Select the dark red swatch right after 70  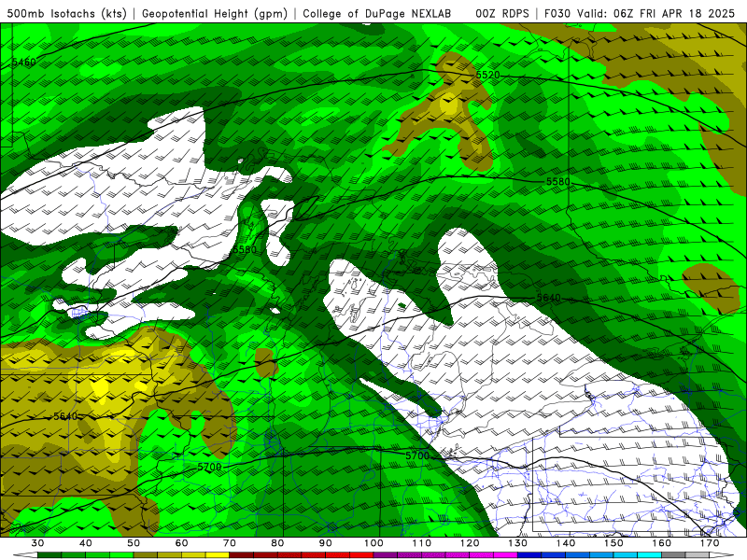242,555
